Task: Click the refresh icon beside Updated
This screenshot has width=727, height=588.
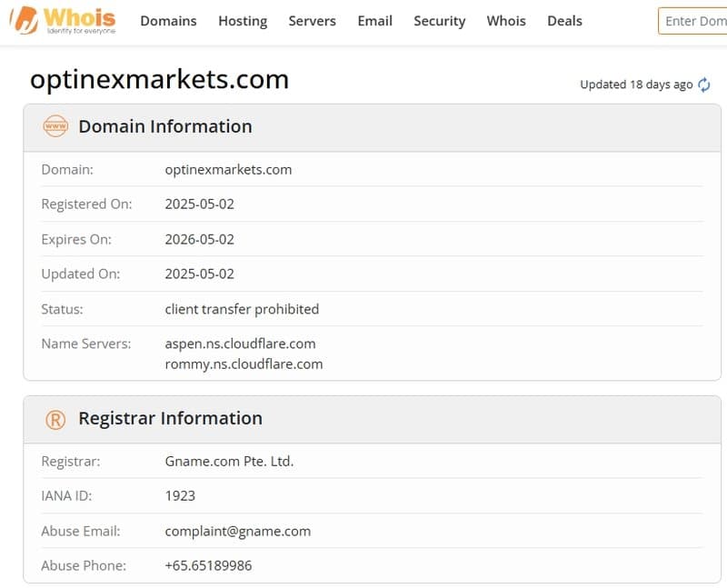Action: pyautogui.click(x=703, y=85)
